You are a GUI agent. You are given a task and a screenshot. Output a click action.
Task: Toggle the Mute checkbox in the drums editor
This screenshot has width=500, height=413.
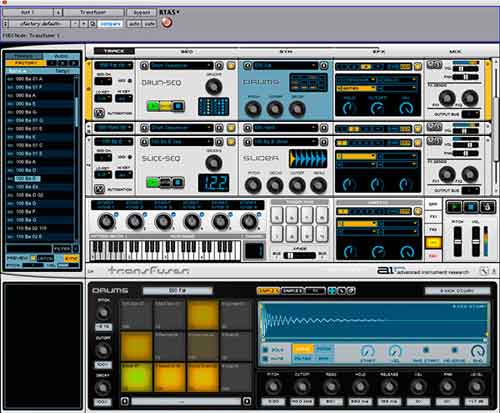tap(266, 359)
